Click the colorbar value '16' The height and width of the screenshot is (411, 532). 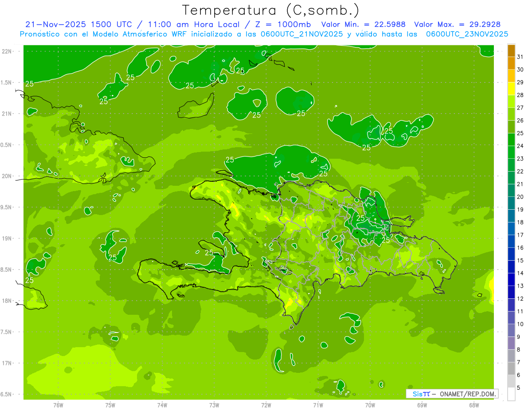tap(520, 247)
